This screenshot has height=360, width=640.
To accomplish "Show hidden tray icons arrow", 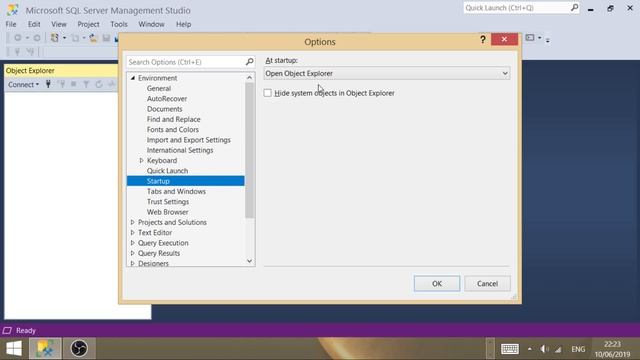I will tap(529, 349).
